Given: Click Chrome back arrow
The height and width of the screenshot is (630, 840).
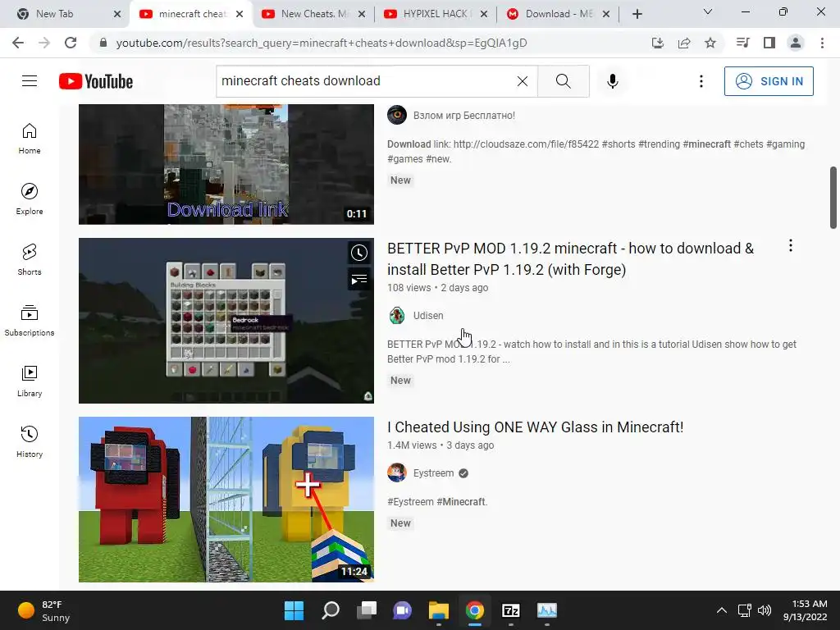Looking at the screenshot, I should (x=18, y=43).
